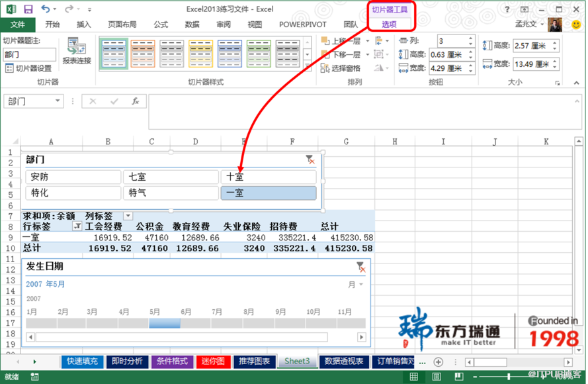Open the 行标签 filter dropdown

click(77, 226)
